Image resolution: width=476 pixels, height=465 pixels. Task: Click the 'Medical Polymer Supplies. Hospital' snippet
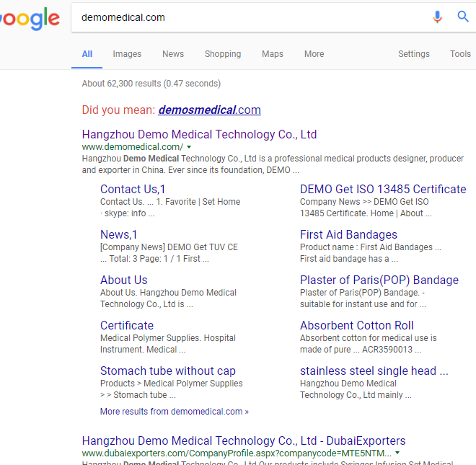(x=168, y=338)
